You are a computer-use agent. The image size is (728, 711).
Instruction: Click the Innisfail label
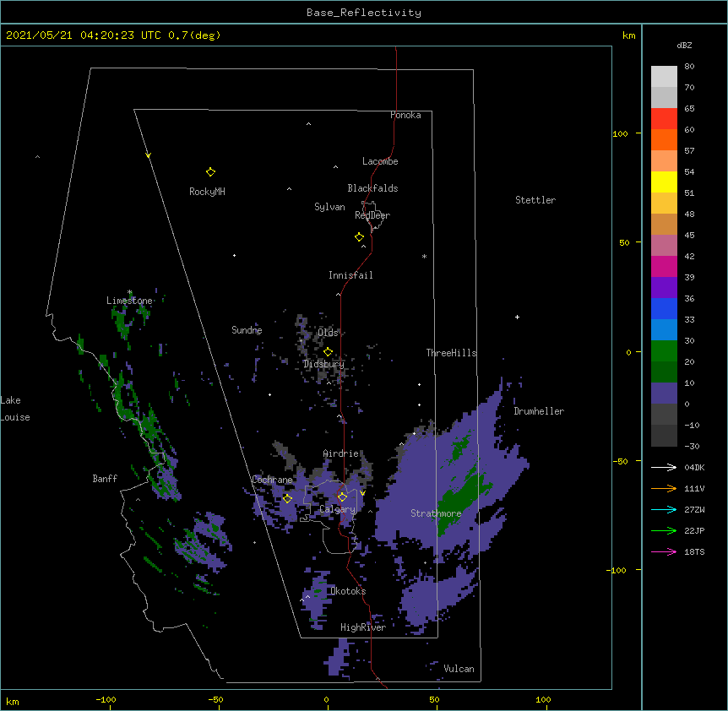350,275
